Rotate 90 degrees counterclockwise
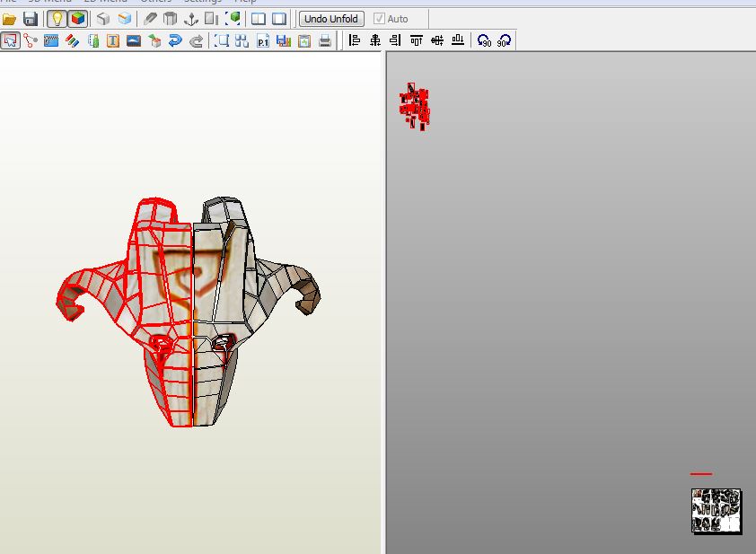756x554 pixels. [x=484, y=40]
